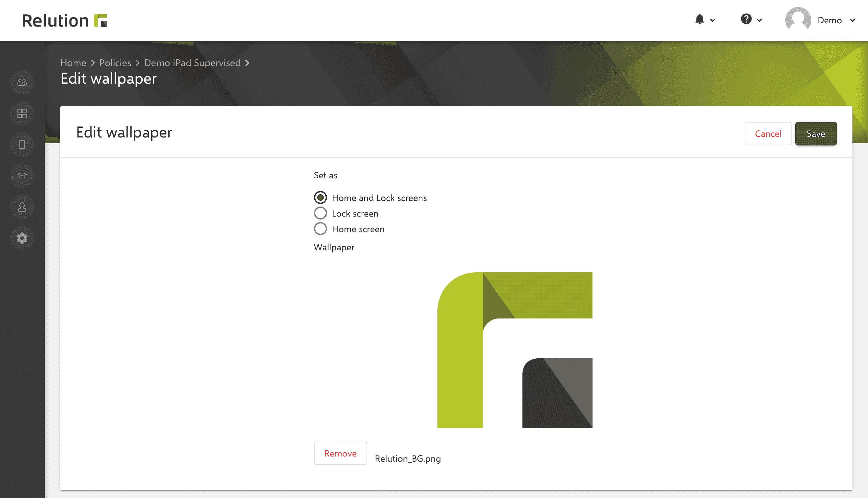Screen dimensions: 868x498
Task: Select Lock screen only radio button
Action: click(x=320, y=213)
